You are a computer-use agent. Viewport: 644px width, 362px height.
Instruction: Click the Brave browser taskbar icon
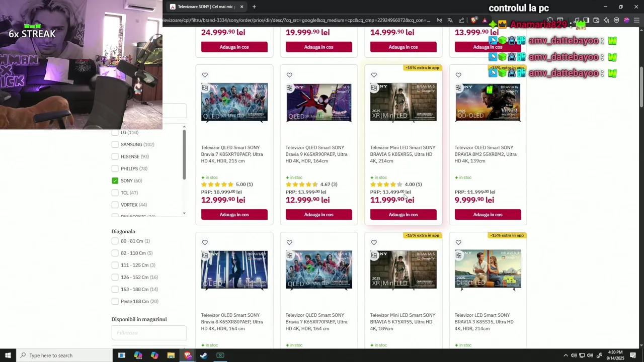(x=188, y=355)
